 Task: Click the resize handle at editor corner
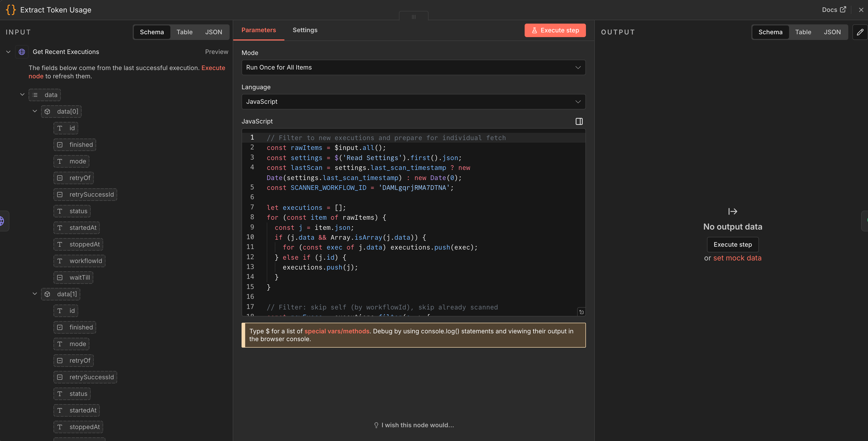point(581,312)
